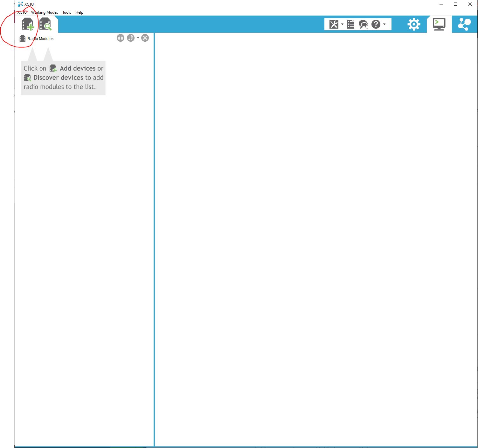Expand the Tools toolbar dropdown arrow
Image resolution: width=478 pixels, height=448 pixels.
pyautogui.click(x=342, y=24)
